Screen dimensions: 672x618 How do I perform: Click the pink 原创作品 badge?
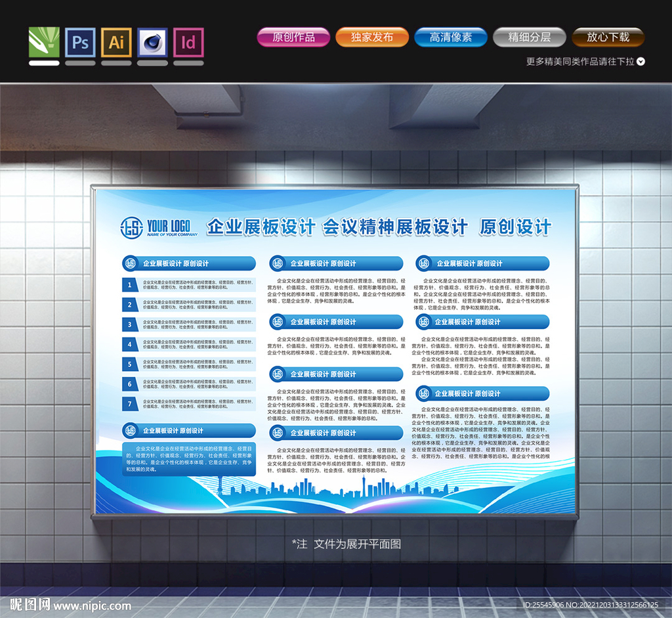pos(293,37)
